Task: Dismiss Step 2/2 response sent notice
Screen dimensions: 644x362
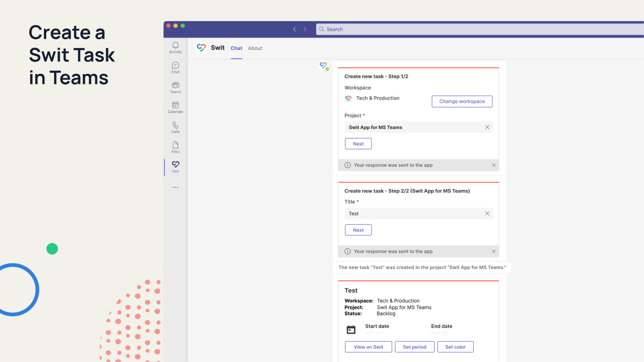Action: (494, 251)
